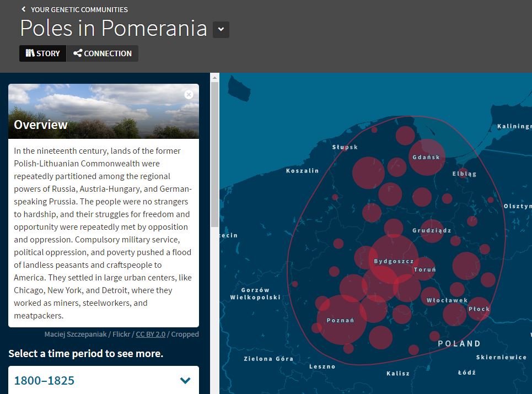
Task: Open the dropdown arrow next to Poles in Pomerania
Action: pyautogui.click(x=221, y=30)
